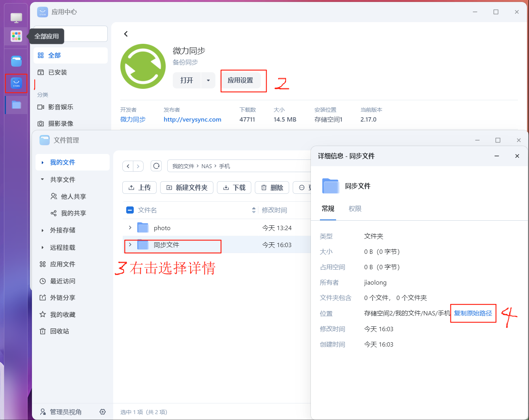Expand the photo folder row

coord(130,228)
